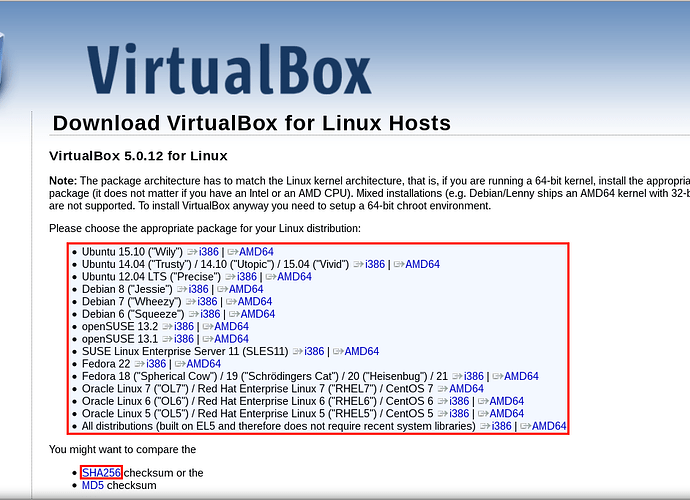Open the MD5 checksum link

(92, 485)
